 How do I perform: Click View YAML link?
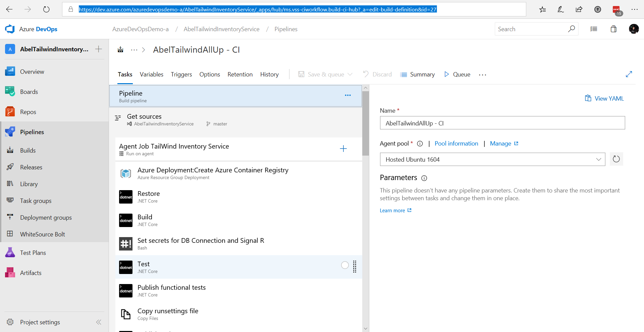click(604, 98)
